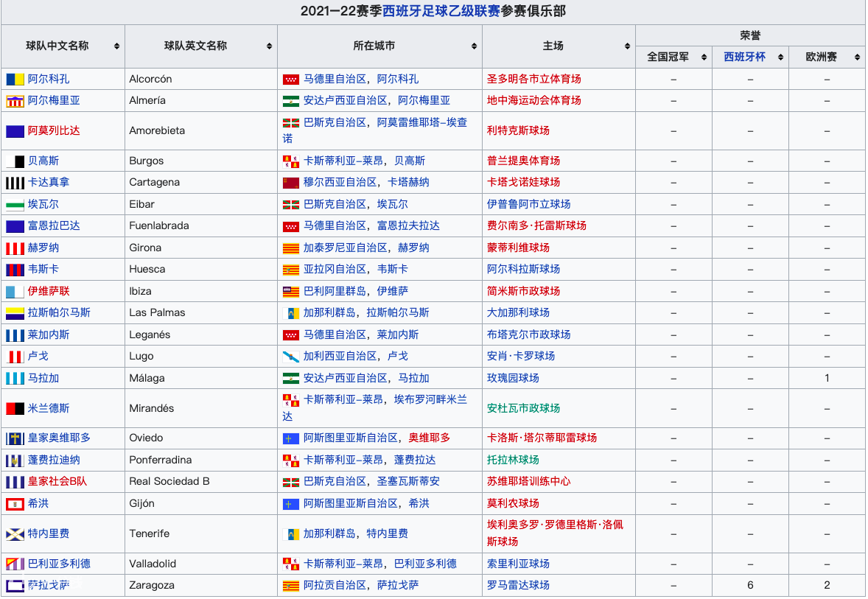Open the 罗马雷达球场 stadium link

pyautogui.click(x=518, y=585)
